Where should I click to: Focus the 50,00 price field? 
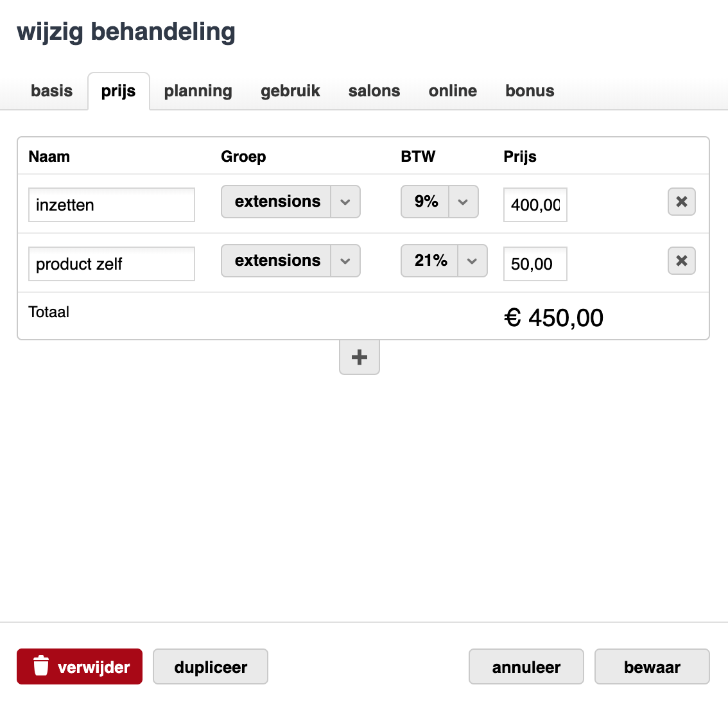pyautogui.click(x=535, y=264)
